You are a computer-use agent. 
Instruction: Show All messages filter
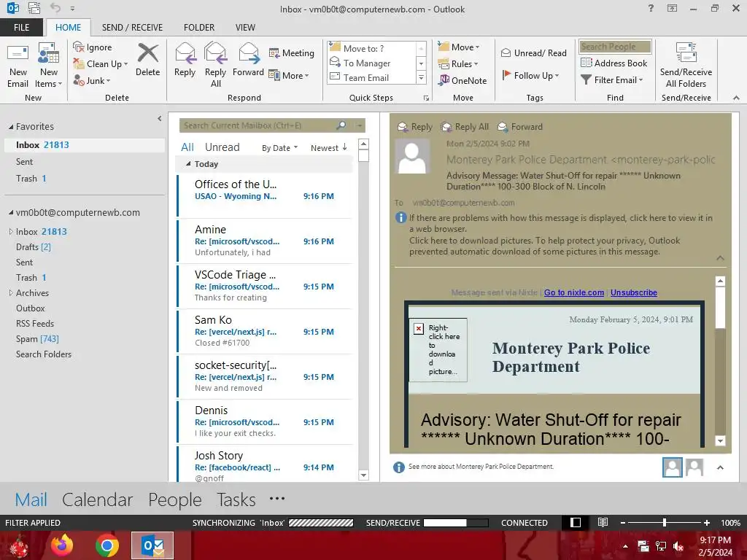pos(187,147)
